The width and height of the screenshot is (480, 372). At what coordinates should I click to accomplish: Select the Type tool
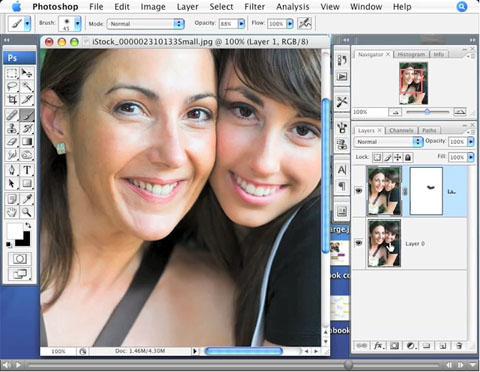pos(27,170)
